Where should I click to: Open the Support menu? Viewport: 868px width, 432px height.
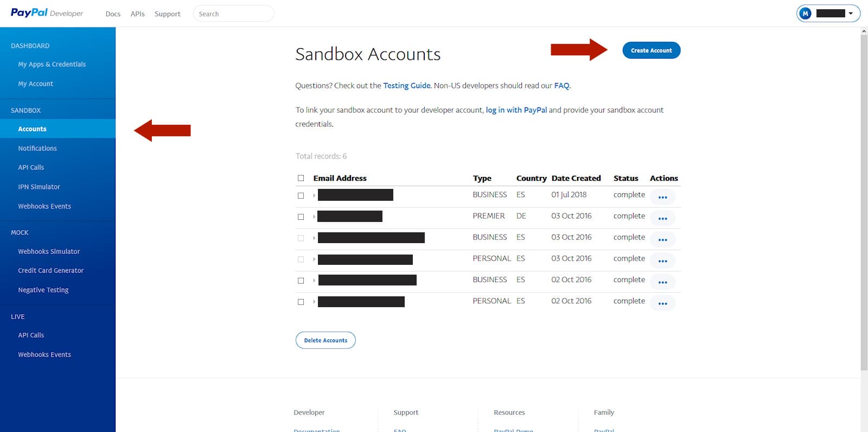[167, 14]
